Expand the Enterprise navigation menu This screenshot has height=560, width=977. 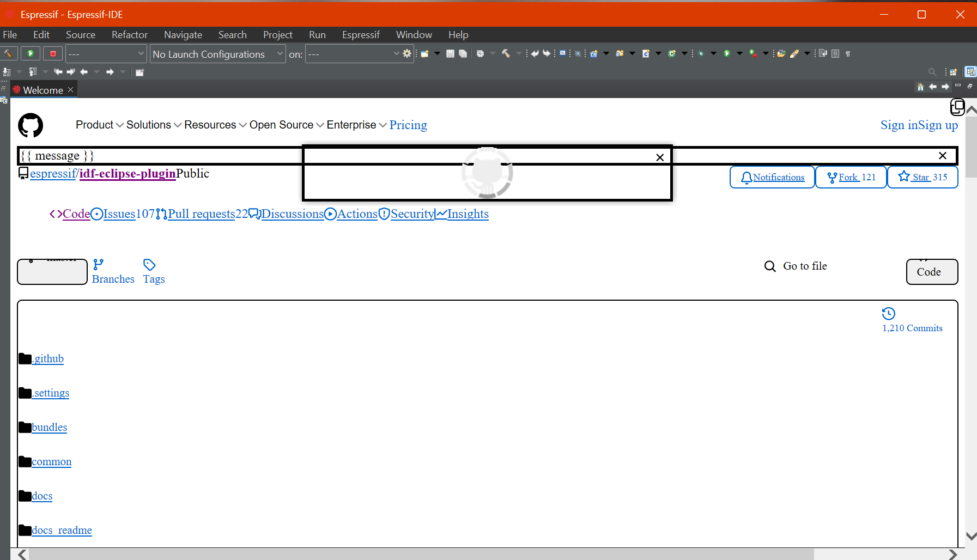[357, 125]
